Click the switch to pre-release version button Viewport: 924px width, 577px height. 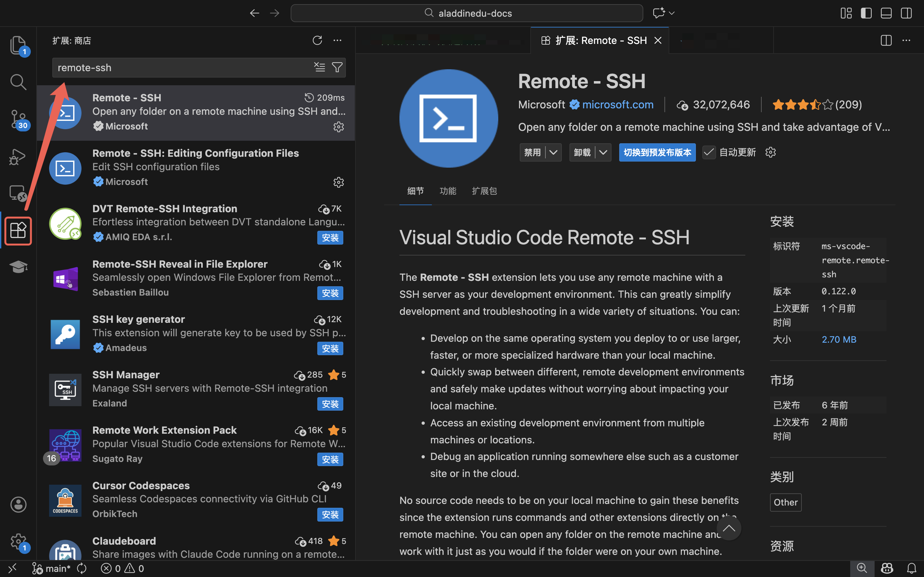[657, 153]
